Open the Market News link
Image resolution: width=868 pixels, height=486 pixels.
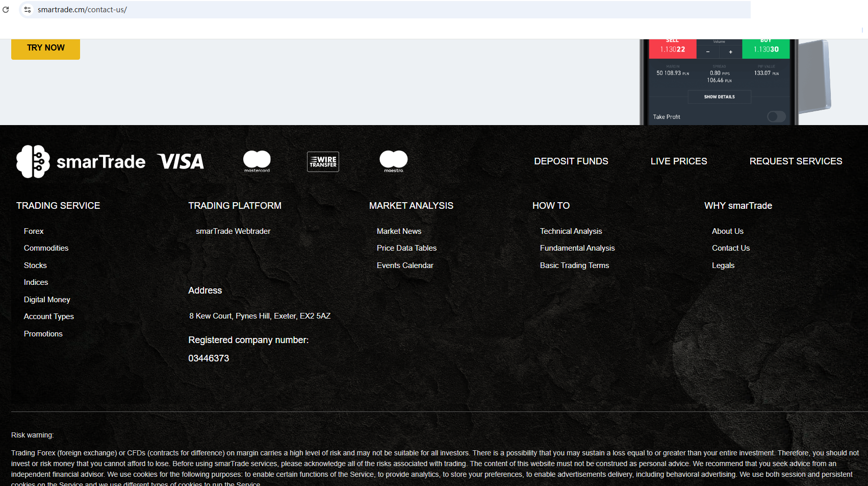[x=399, y=231]
